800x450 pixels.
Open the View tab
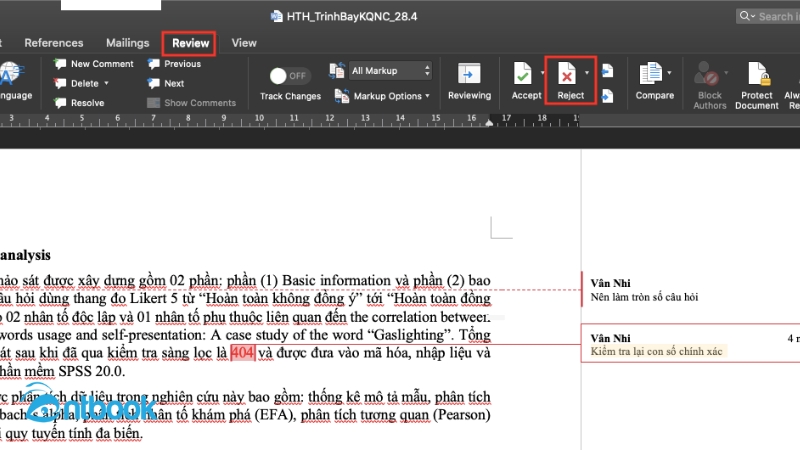click(x=243, y=43)
